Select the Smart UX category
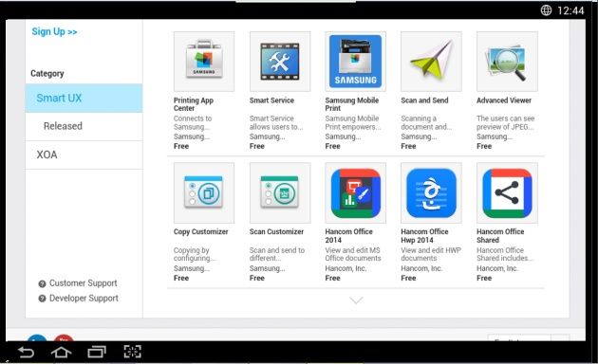The height and width of the screenshot is (364, 598). [84, 98]
